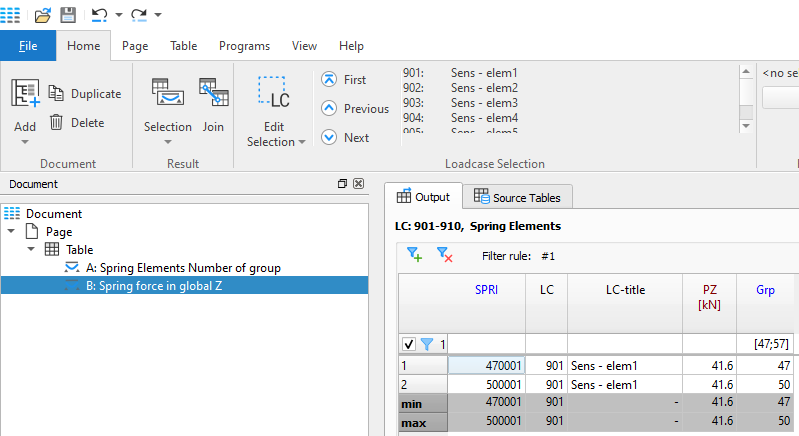Toggle filter rule 1 checkbox
The height and width of the screenshot is (436, 799).
tap(409, 344)
